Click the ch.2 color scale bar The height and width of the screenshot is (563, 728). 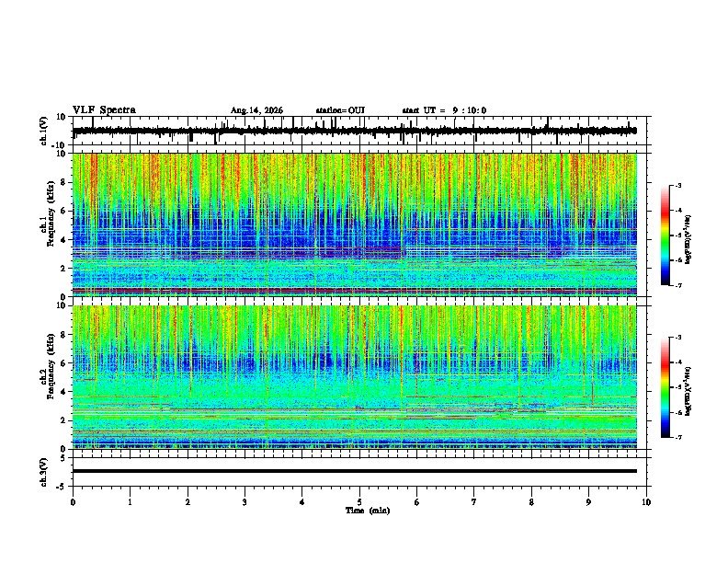click(665, 387)
